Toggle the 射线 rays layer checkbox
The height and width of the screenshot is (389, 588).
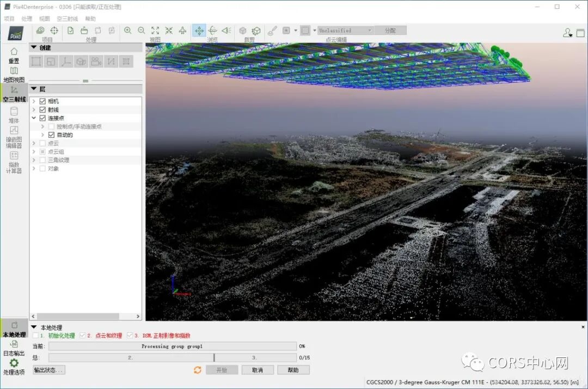(x=42, y=110)
